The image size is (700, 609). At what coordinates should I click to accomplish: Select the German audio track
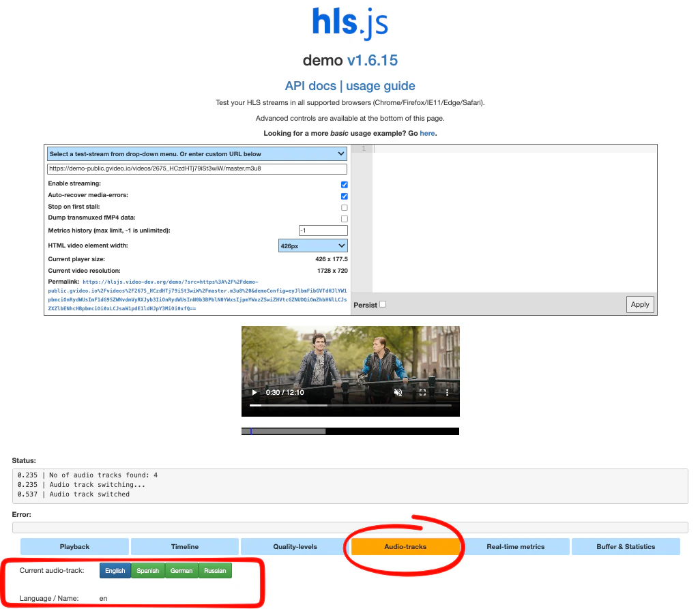181,571
